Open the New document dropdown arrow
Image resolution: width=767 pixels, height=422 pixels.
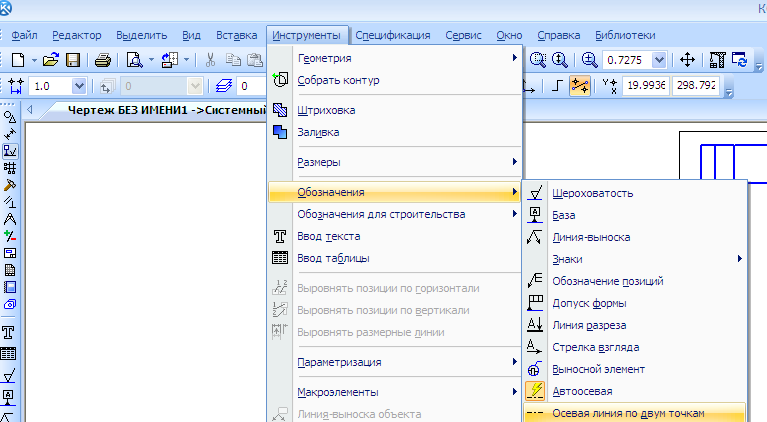pyautogui.click(x=34, y=60)
